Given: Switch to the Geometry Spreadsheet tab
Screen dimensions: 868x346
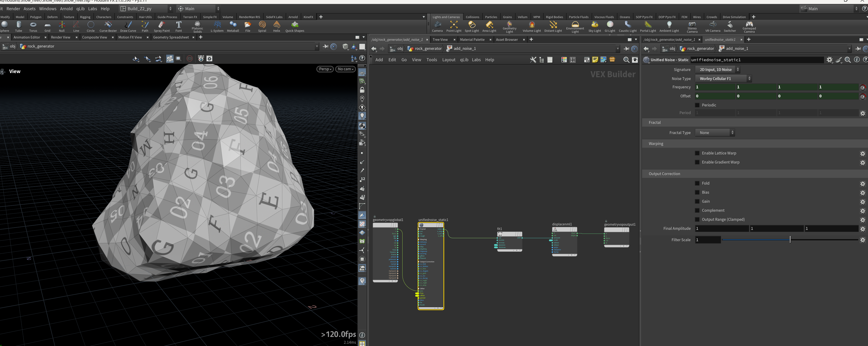Looking at the screenshot, I should [171, 37].
